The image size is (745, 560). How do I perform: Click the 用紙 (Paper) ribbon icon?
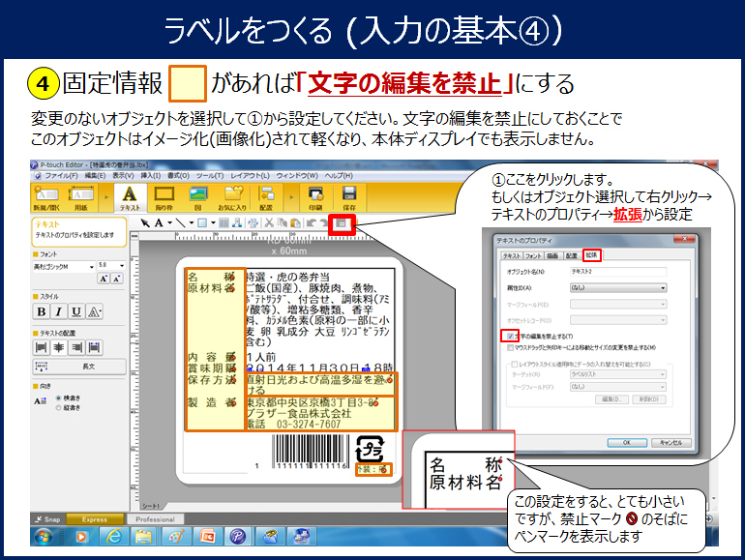[80, 197]
